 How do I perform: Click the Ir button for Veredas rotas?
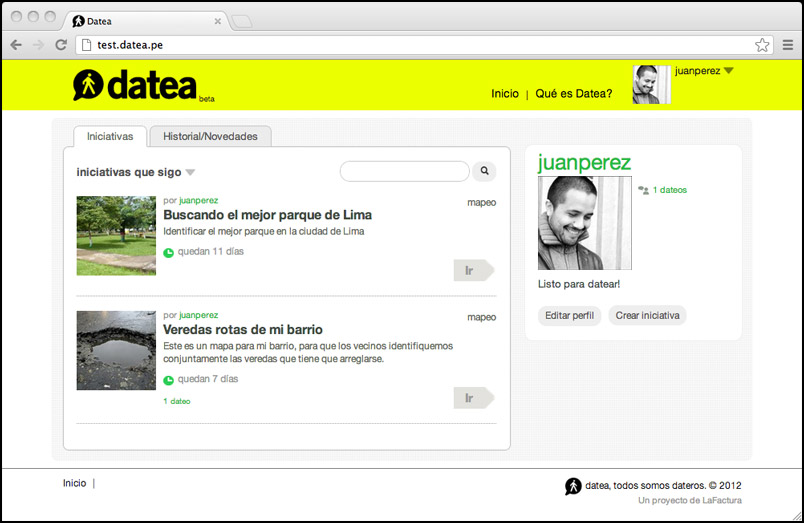click(x=474, y=398)
